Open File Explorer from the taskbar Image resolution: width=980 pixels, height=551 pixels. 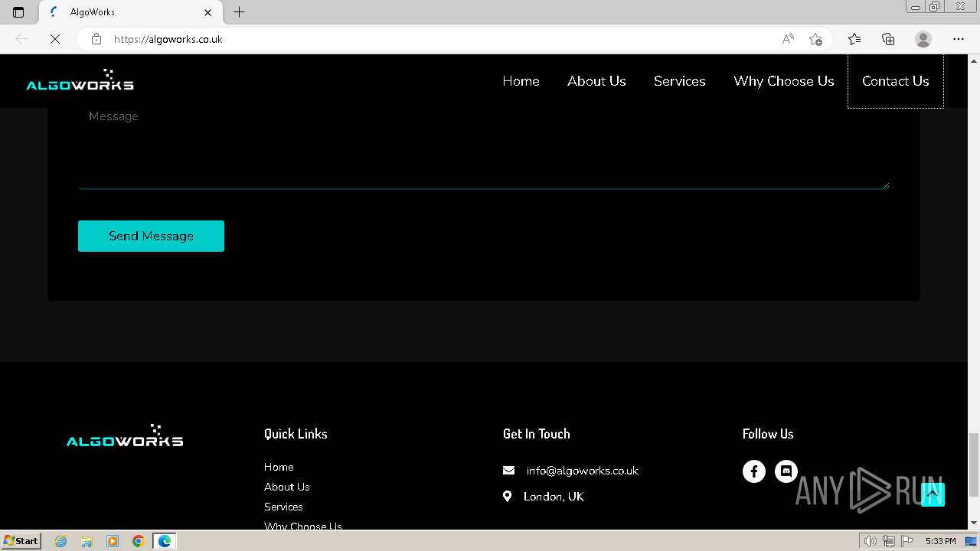point(87,541)
